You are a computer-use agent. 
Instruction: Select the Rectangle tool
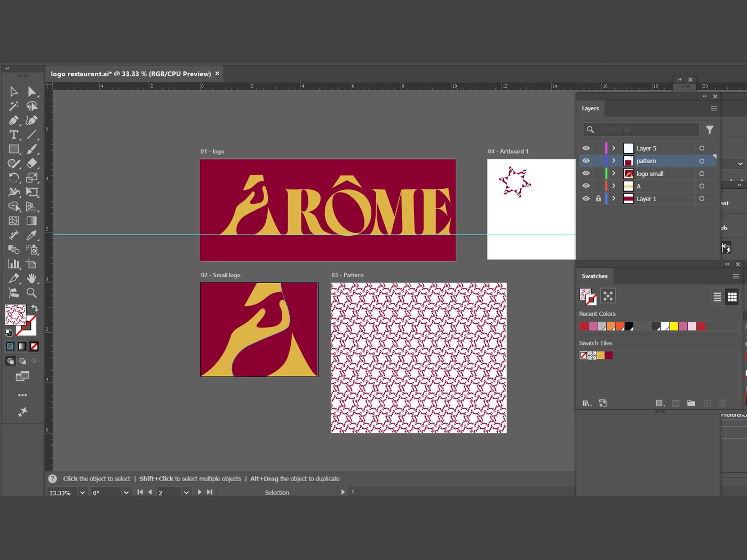[14, 149]
